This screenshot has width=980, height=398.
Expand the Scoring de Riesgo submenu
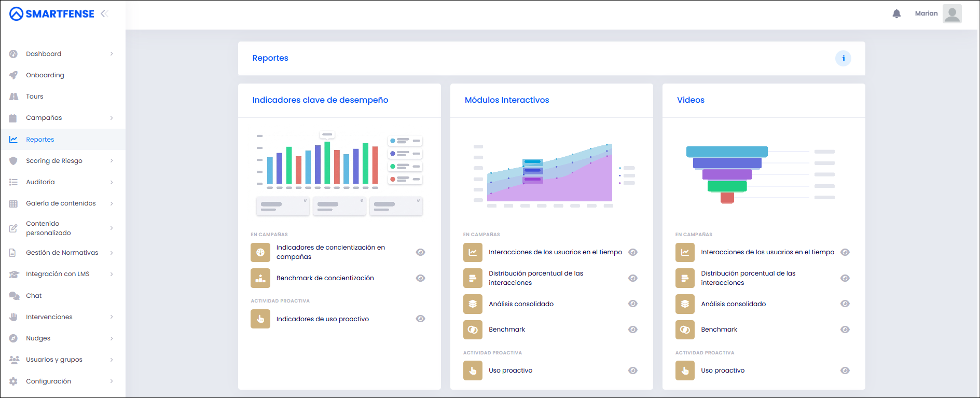pos(112,161)
